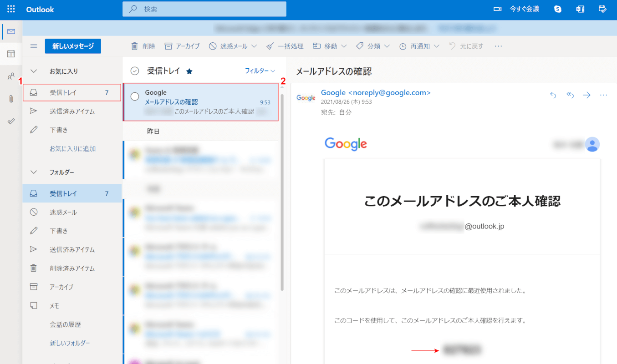Screen dimensions: 617x364
Task: Click the Google sender logo avatar
Action: click(306, 98)
